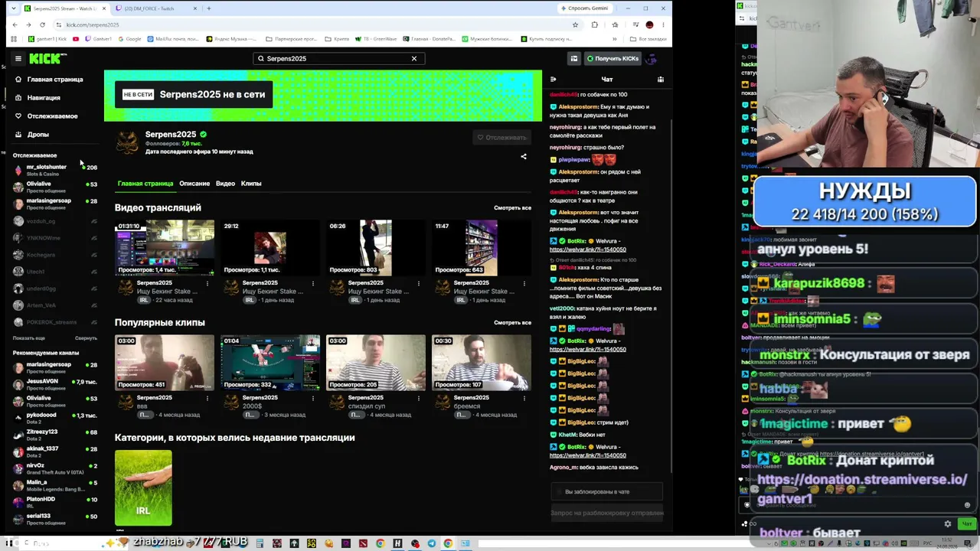Screen dimensions: 980x551
Task: Open options menu for the спиздил суп clip
Action: 418,399
